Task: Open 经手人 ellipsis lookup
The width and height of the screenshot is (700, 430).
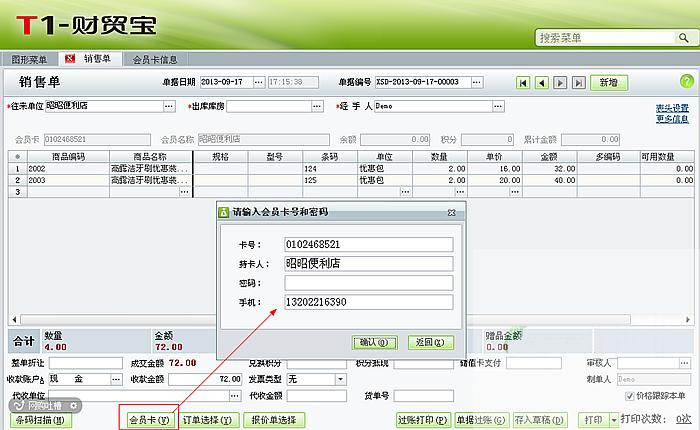Action: [x=498, y=106]
